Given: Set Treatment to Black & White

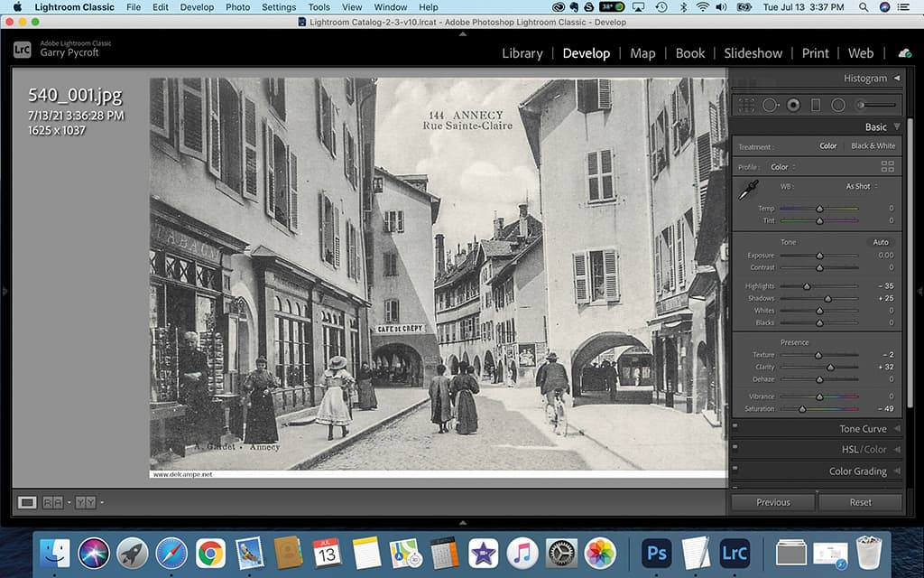Looking at the screenshot, I should click(x=873, y=145).
